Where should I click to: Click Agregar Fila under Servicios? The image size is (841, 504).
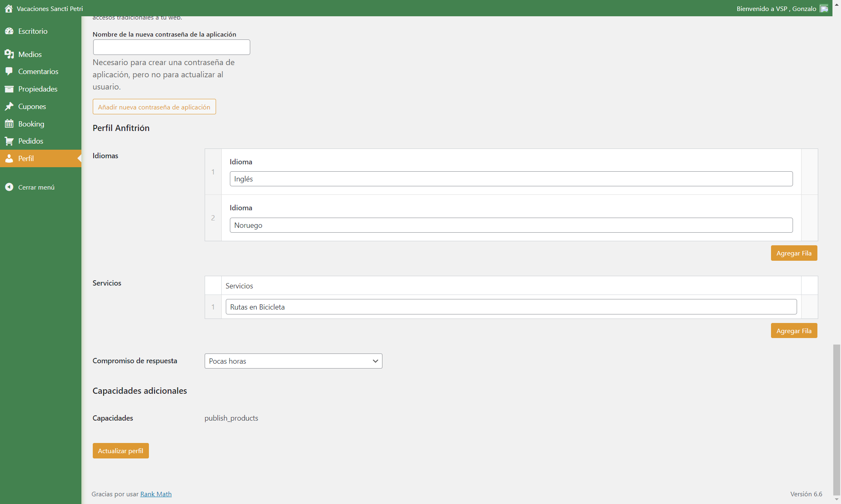tap(794, 331)
